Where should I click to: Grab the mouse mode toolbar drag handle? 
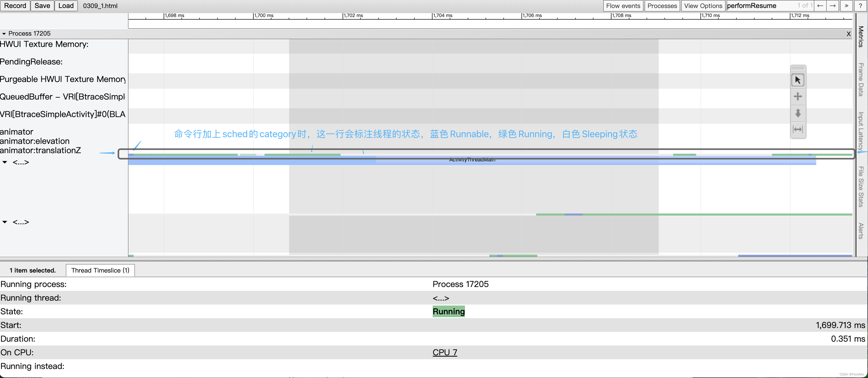point(798,68)
